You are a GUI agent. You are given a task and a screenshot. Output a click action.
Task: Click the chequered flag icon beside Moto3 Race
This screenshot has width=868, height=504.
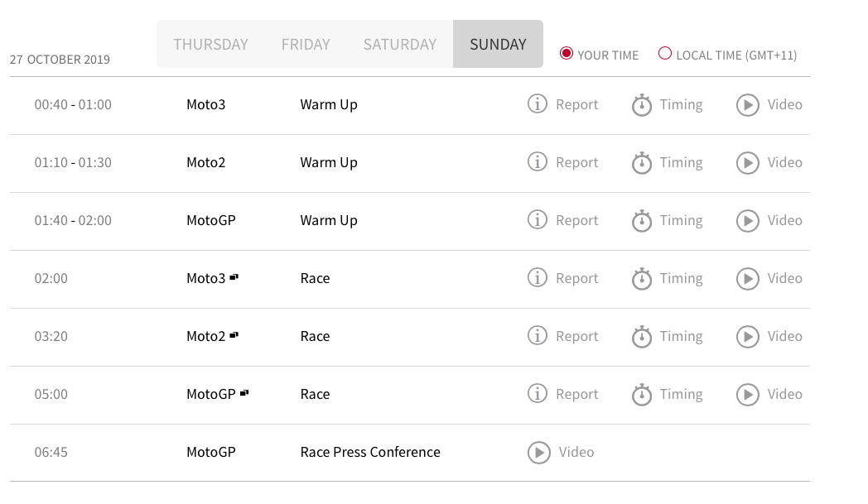pyautogui.click(x=234, y=277)
